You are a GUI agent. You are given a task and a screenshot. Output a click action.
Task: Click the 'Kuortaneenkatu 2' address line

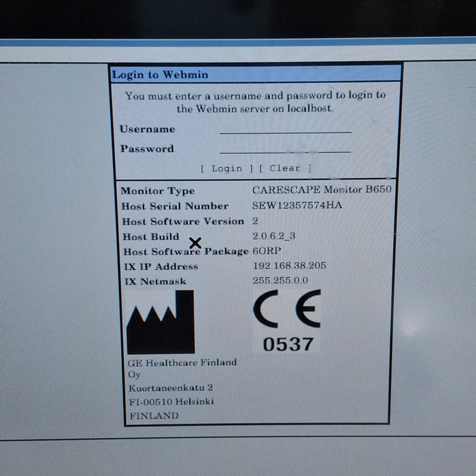coord(171,388)
